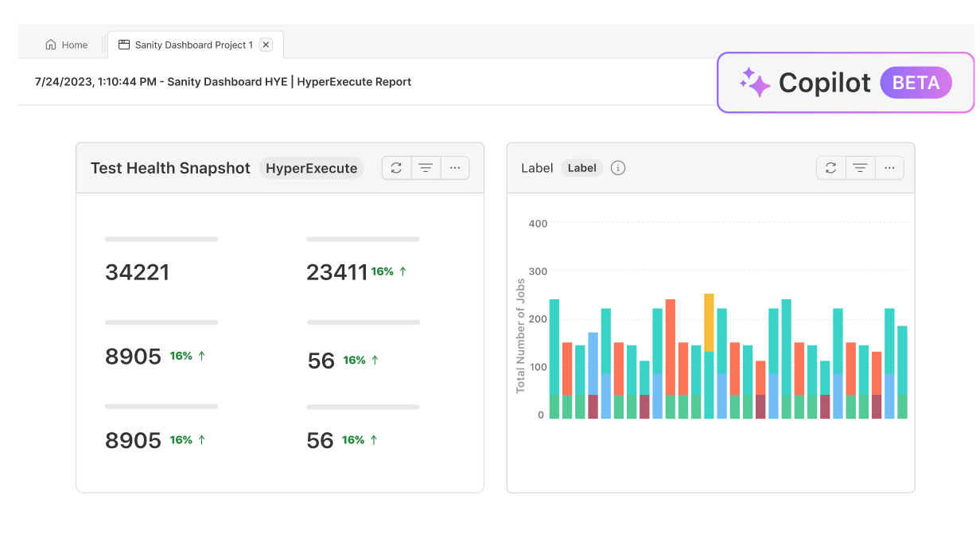Refresh the Label chart widget
This screenshot has width=980, height=554.
click(x=830, y=168)
